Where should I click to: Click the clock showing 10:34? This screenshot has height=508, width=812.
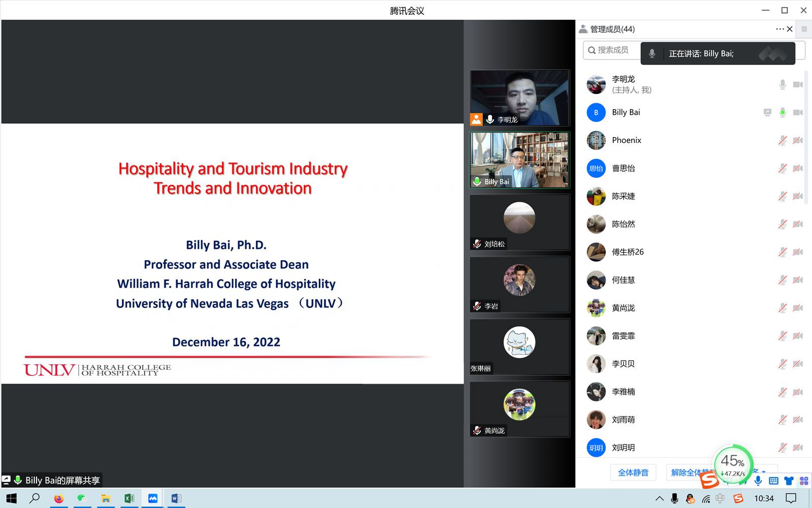(x=764, y=498)
